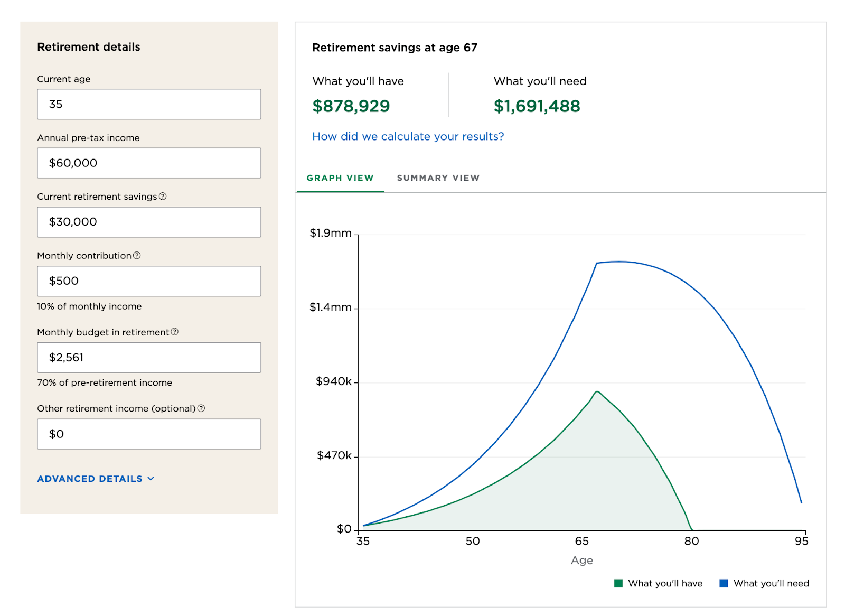The height and width of the screenshot is (616, 845).
Task: Open help for Current retirement savings
Action: pyautogui.click(x=164, y=196)
